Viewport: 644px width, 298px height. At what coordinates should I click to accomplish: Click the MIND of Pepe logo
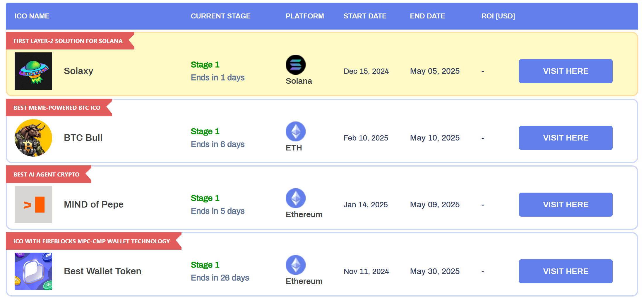point(33,205)
